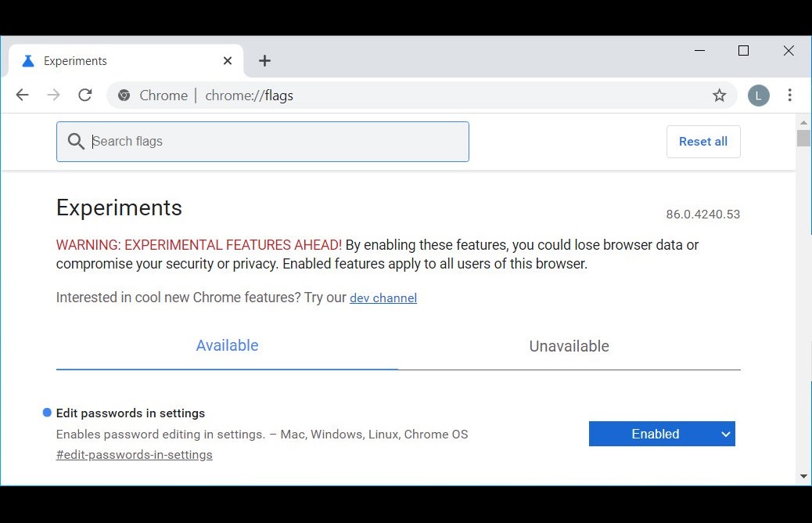Image resolution: width=812 pixels, height=523 pixels.
Task: Select the Experiments browser tab
Action: (126, 60)
